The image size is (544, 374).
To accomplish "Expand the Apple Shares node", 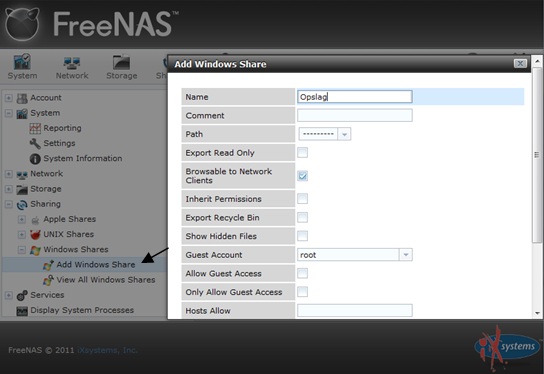I will pos(22,220).
